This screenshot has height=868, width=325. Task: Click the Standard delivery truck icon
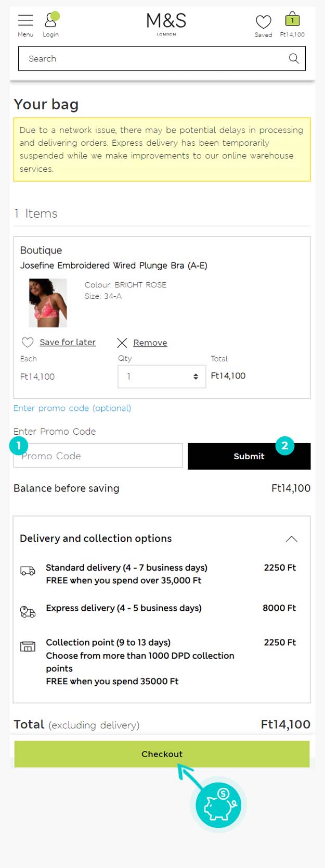(x=28, y=571)
